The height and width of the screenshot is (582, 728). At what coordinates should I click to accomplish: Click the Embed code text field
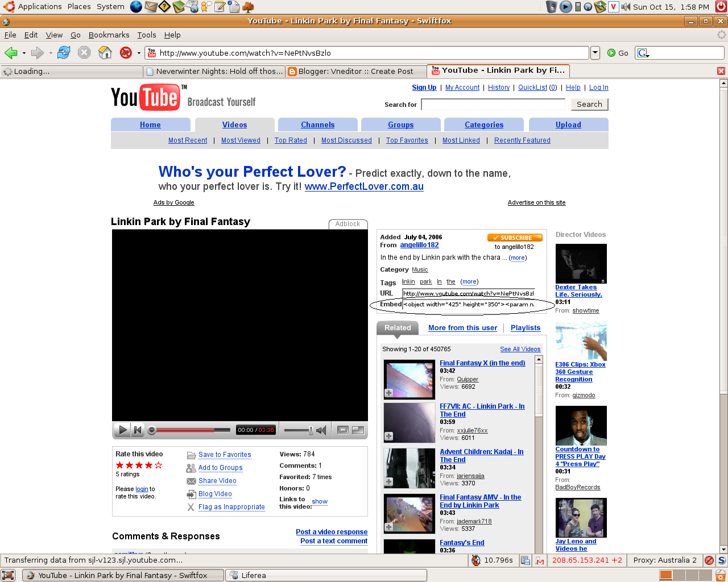coord(469,304)
